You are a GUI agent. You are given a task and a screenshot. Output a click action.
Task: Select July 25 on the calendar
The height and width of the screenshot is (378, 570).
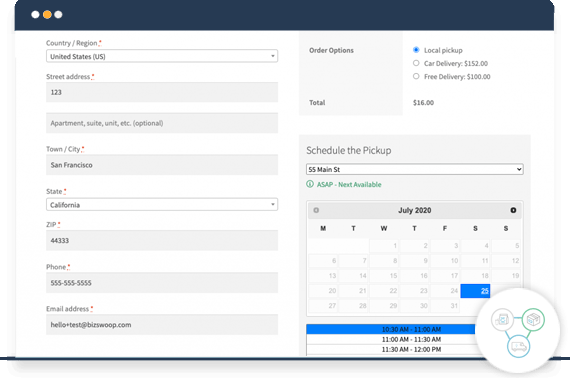coord(475,291)
